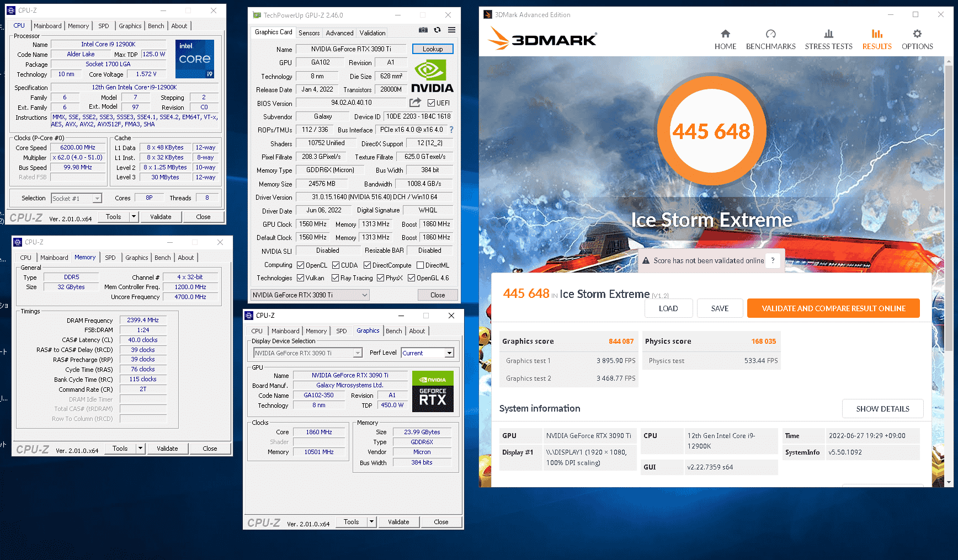
Task: Switch to the Mainboard tab in top CPU-Z
Action: [x=47, y=26]
